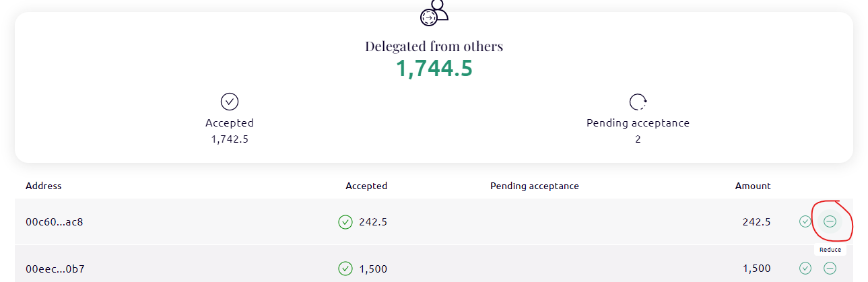Select the Pending acceptance column header
This screenshot has width=868, height=282.
click(x=535, y=186)
